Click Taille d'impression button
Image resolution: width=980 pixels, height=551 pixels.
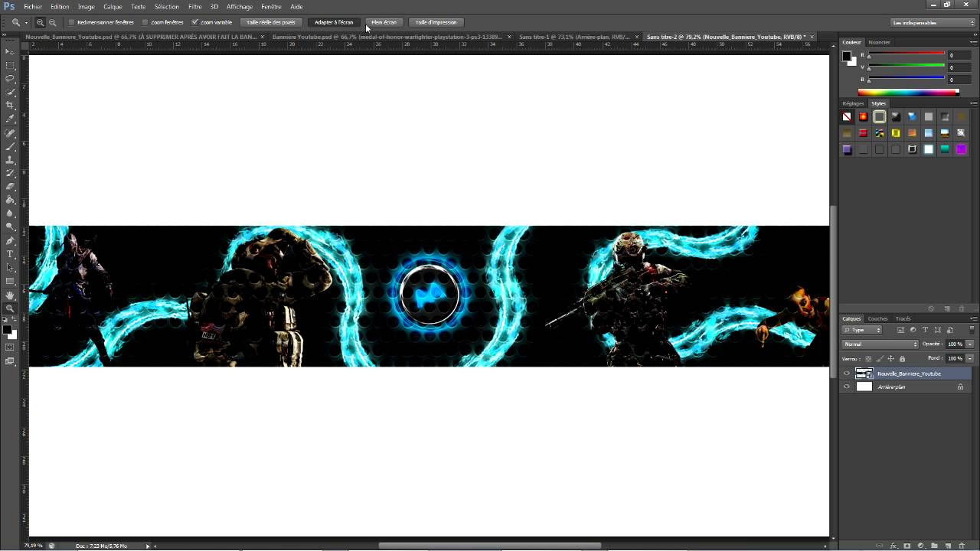[436, 22]
